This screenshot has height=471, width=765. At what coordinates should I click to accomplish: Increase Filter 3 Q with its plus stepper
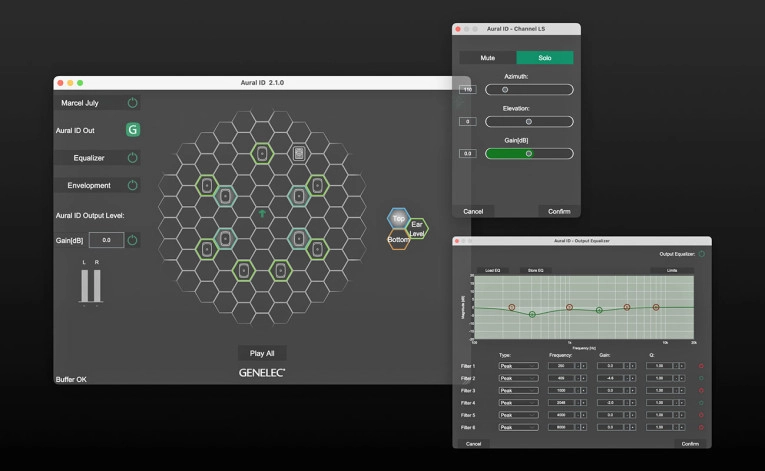682,390
